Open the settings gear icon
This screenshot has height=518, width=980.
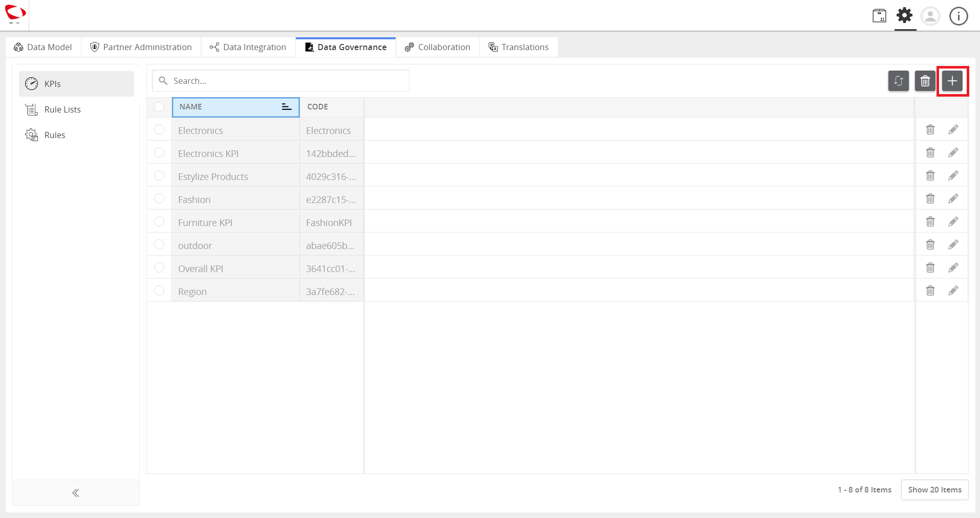click(x=905, y=15)
